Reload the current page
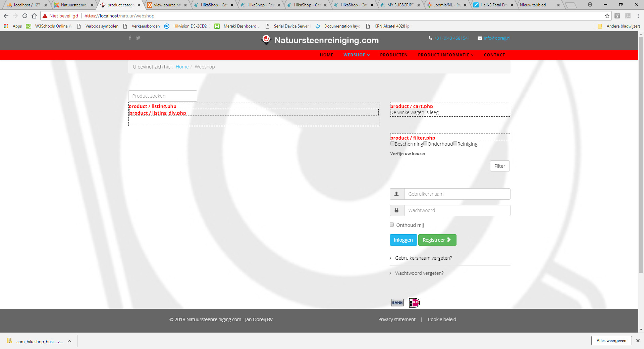Viewport: 644px width, 349px height. point(25,16)
